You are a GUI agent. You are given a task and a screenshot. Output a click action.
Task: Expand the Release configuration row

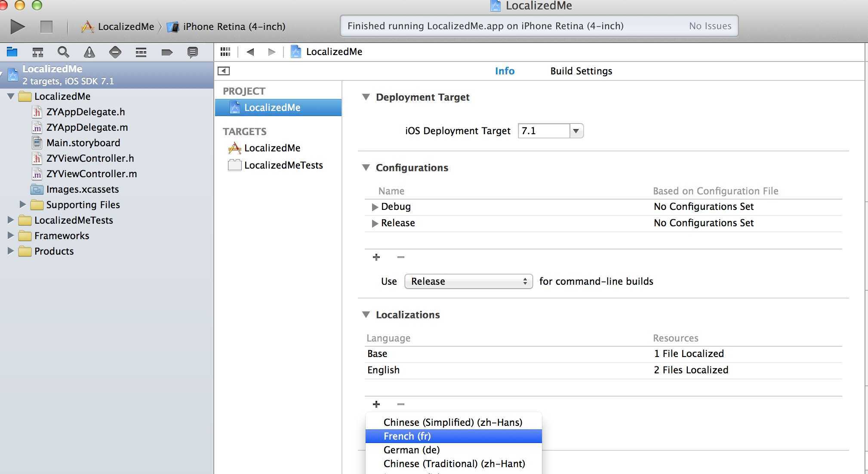click(x=375, y=223)
